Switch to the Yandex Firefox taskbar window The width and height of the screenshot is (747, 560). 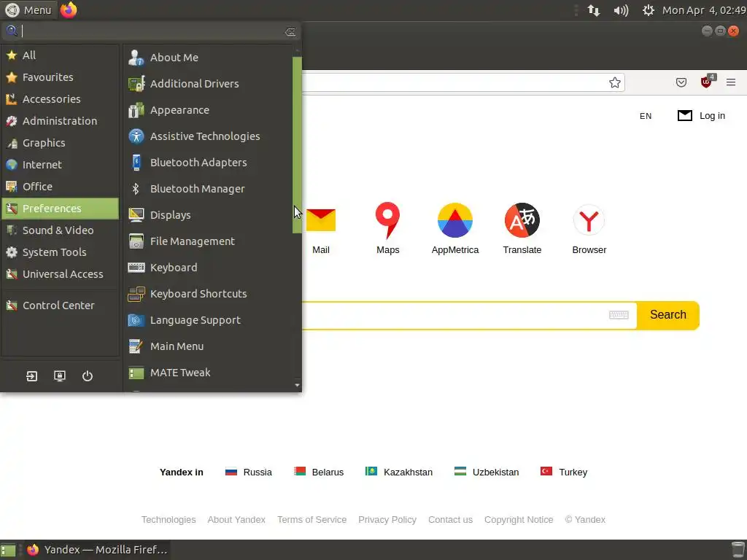tap(98, 550)
